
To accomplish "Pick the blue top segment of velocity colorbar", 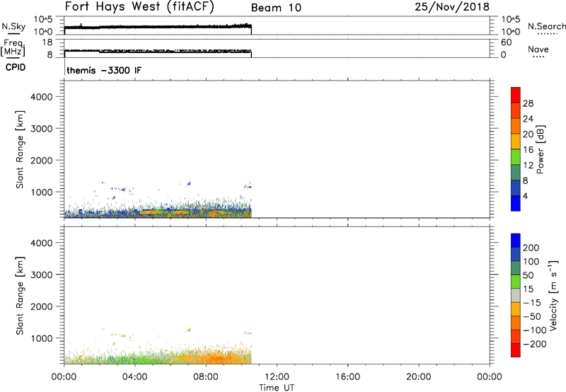I will click(516, 241).
